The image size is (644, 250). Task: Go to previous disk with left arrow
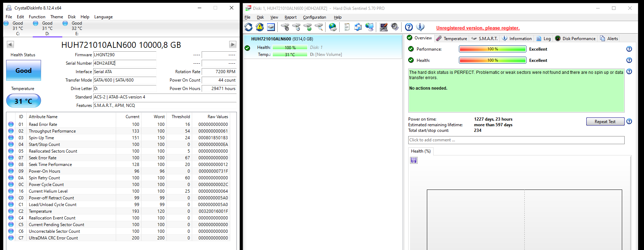10,44
